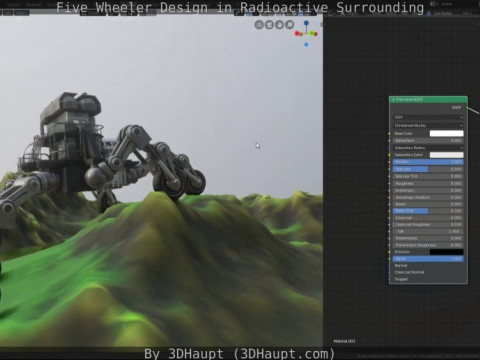Screen dimensions: 480x360
Task: Click the Clearcoat Roughness slider
Action: click(428, 224)
